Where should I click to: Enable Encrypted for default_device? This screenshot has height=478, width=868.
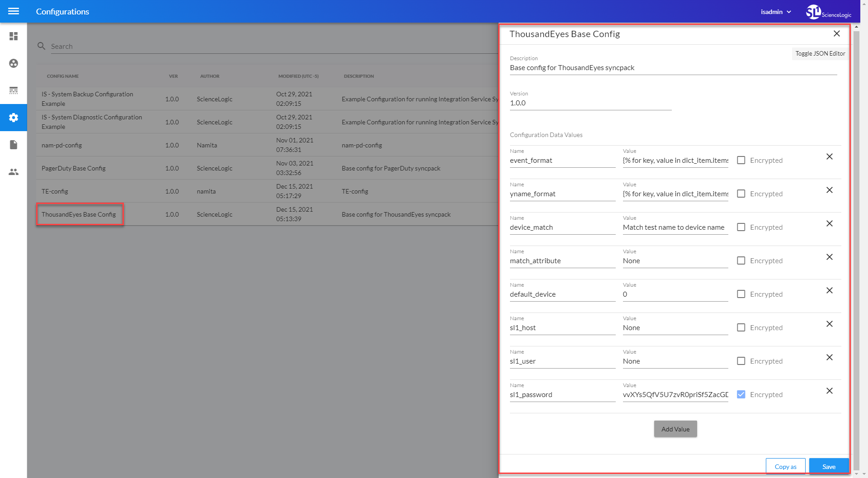[x=741, y=294]
